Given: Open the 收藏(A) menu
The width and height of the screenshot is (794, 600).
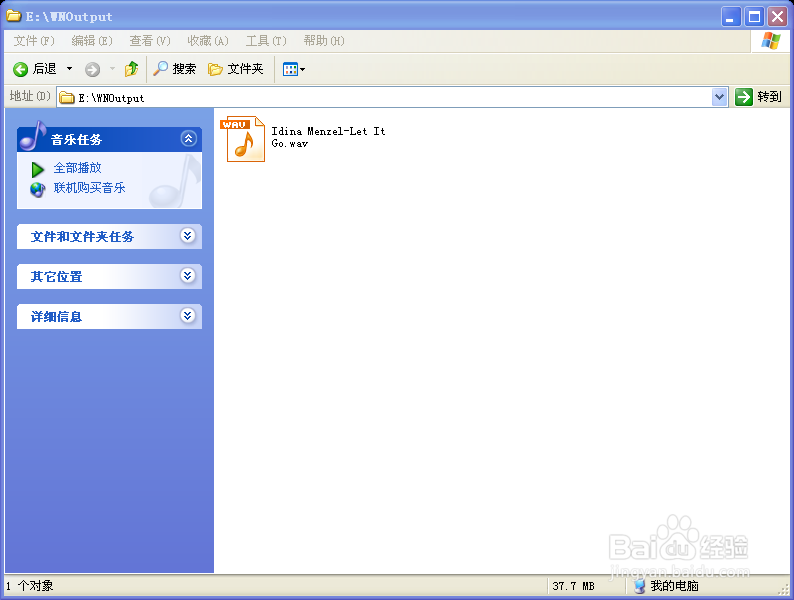Looking at the screenshot, I should pos(208,41).
